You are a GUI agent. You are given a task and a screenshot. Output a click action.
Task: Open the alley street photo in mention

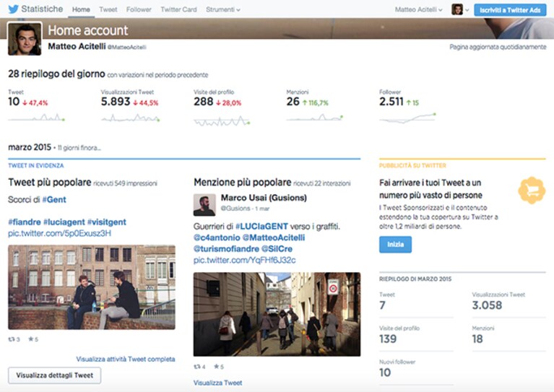277,314
